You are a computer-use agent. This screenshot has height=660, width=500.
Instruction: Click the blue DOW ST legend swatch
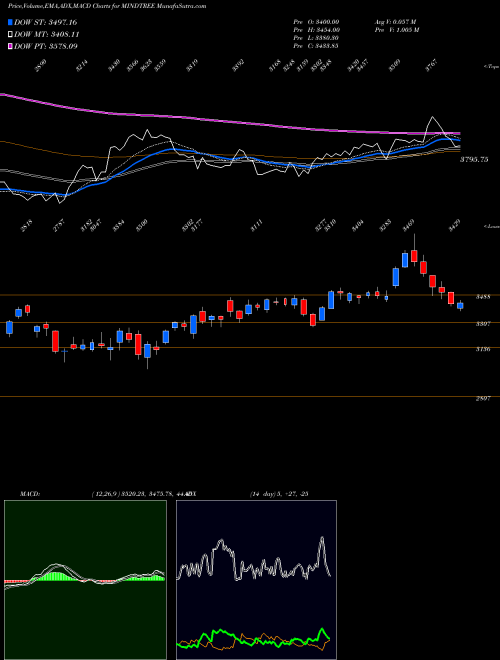(x=10, y=22)
